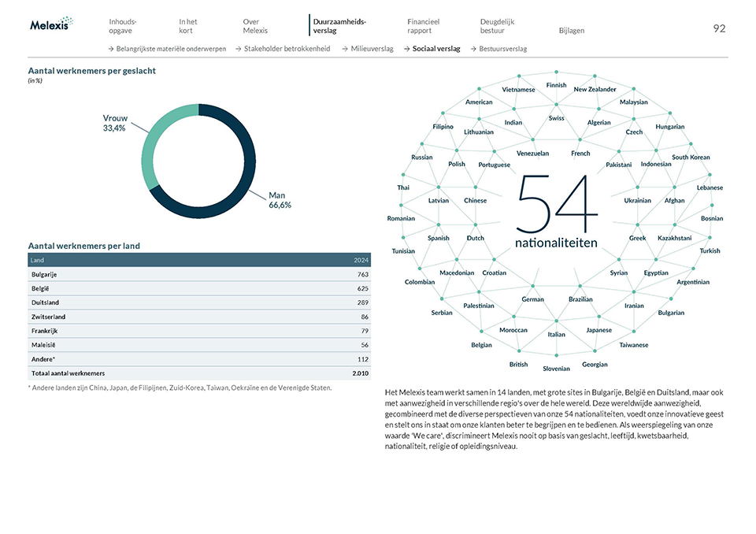This screenshot has width=756, height=534.
Task: Click the arrow before Belangrijkste materiële onderwerpen
Action: click(110, 49)
